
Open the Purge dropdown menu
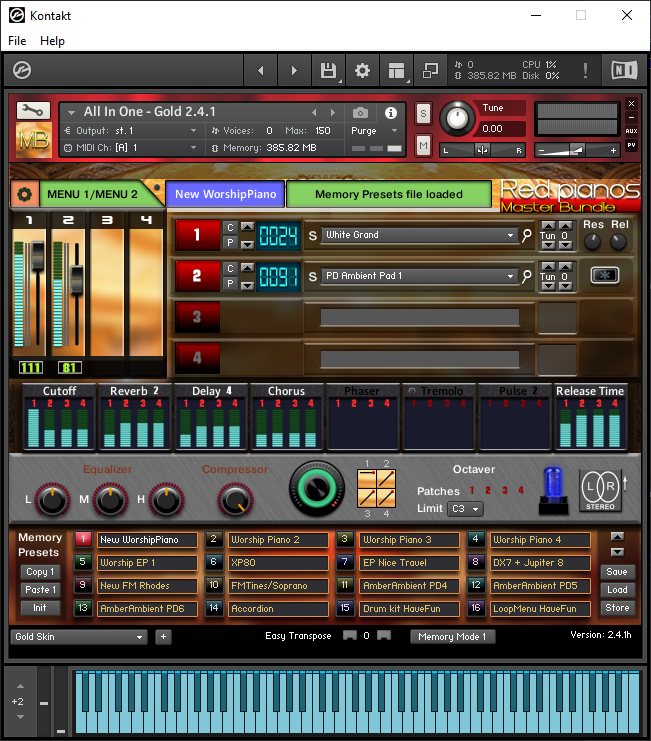click(x=375, y=131)
